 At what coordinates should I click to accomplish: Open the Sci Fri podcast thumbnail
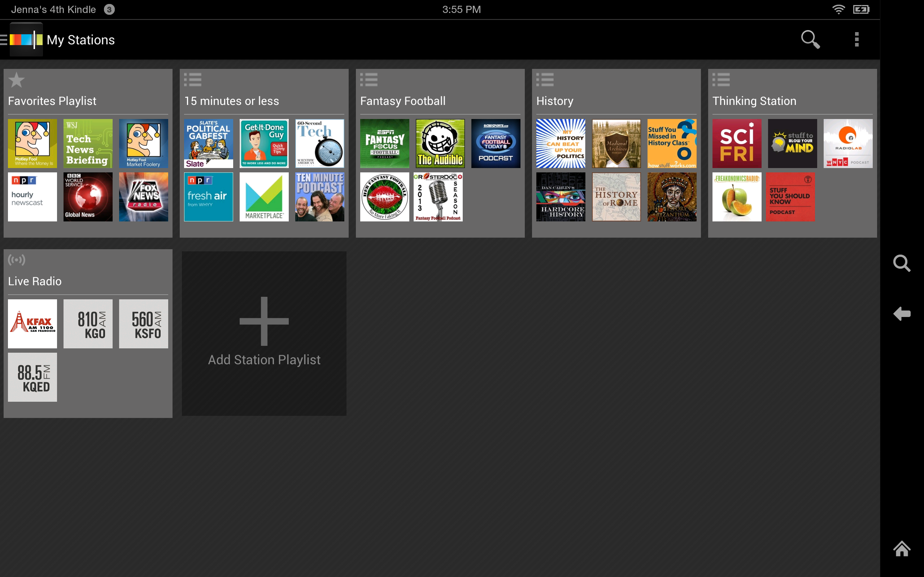tap(737, 143)
